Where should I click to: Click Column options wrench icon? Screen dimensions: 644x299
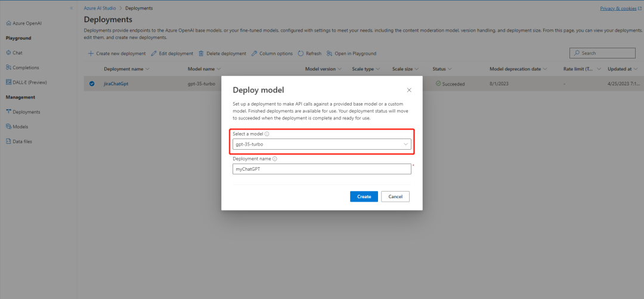coord(254,54)
